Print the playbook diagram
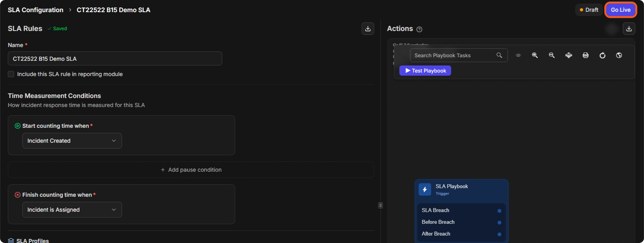The height and width of the screenshot is (243, 644). 585,55
